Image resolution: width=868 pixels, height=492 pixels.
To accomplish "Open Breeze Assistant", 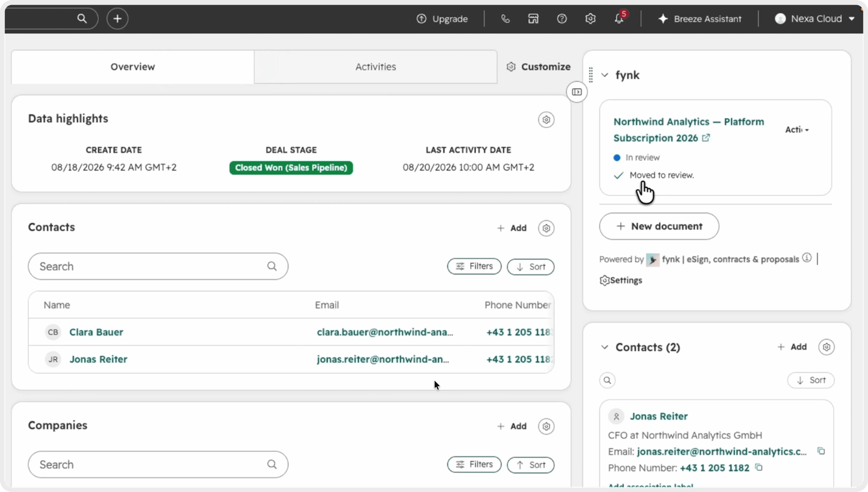I will 700,19.
